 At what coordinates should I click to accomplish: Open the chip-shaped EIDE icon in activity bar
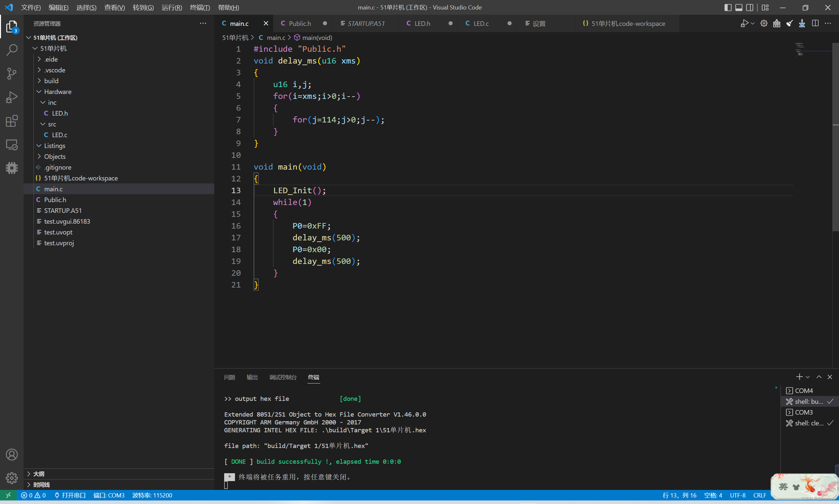[11, 168]
